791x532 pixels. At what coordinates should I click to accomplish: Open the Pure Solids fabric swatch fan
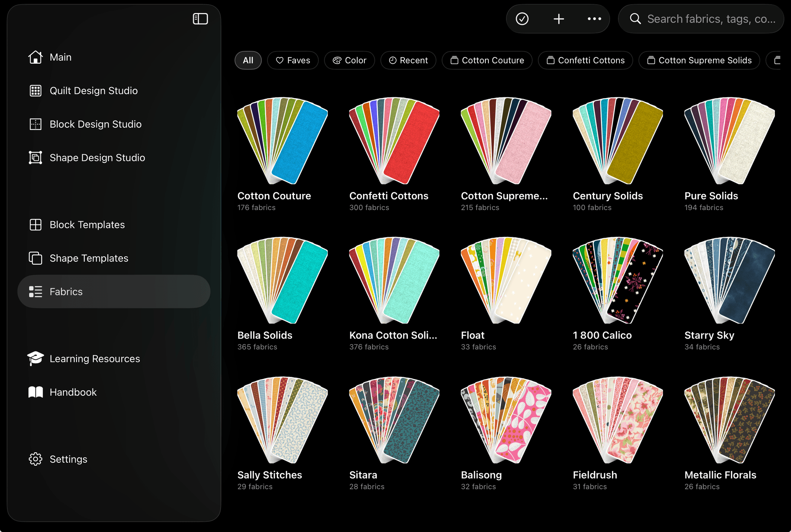[x=730, y=141]
